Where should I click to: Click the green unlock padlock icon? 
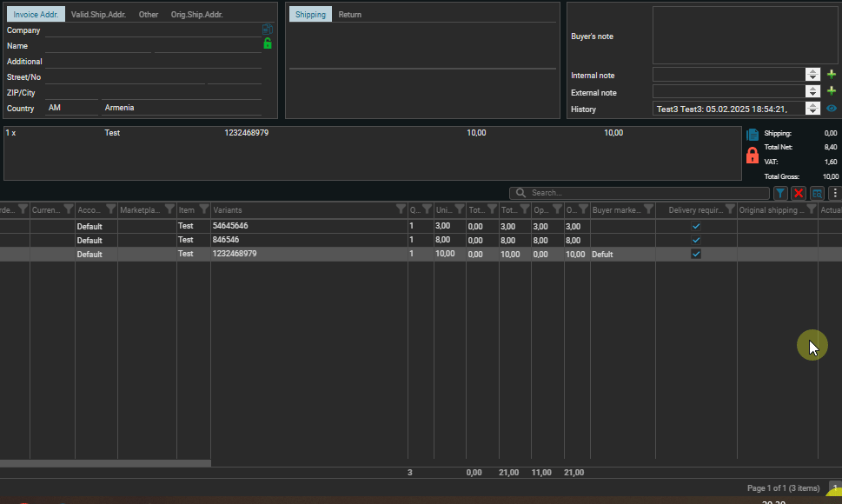tap(268, 43)
